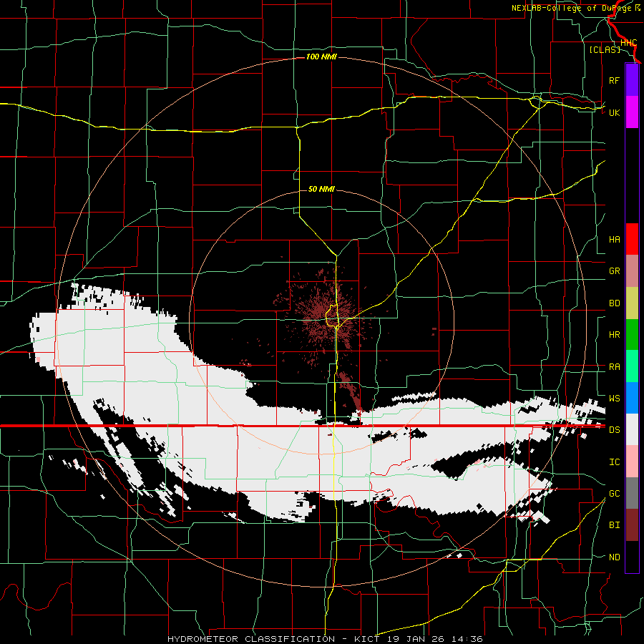The width and height of the screenshot is (644, 644).
Task: Click the [CLAS] label
Action: click(x=605, y=49)
